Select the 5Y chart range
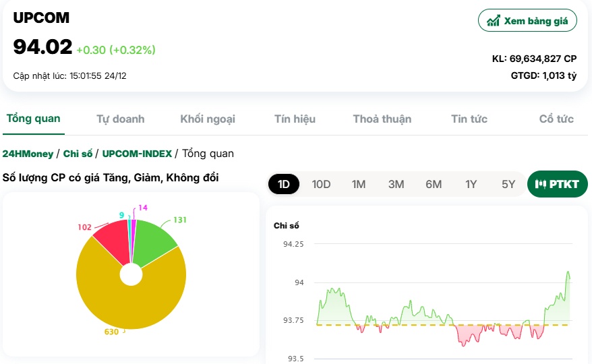Viewport: 592px width, 364px height. pos(508,184)
